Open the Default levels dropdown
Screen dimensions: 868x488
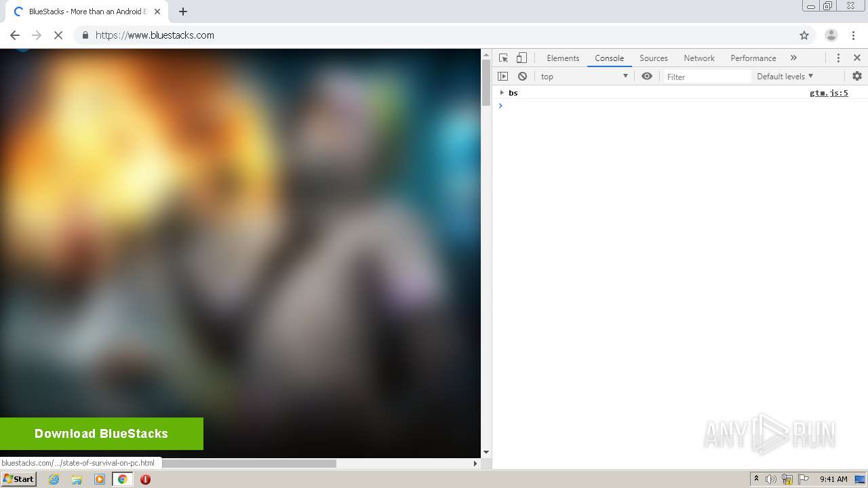pyautogui.click(x=785, y=77)
